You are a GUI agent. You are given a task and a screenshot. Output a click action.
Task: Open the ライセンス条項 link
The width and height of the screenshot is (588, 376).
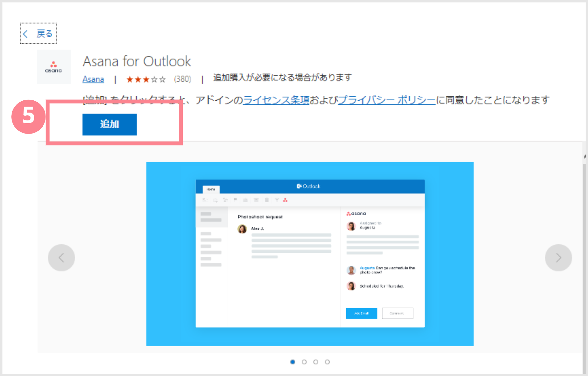276,100
